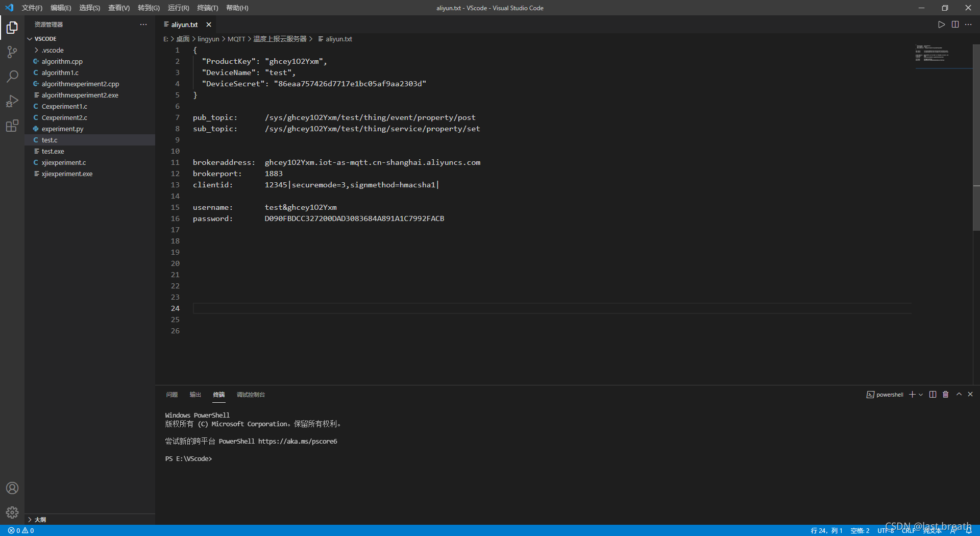The height and width of the screenshot is (536, 980).
Task: Open the Explorer view in activity bar
Action: point(12,27)
